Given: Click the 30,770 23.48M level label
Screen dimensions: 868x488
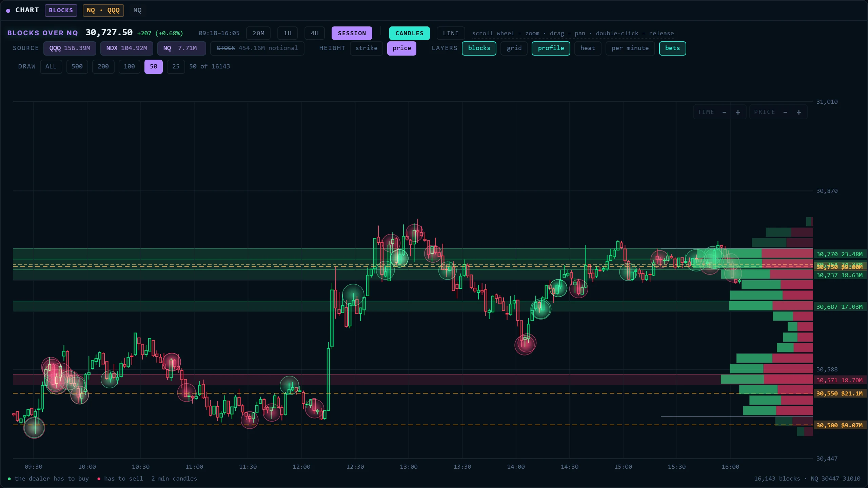Looking at the screenshot, I should coord(840,254).
